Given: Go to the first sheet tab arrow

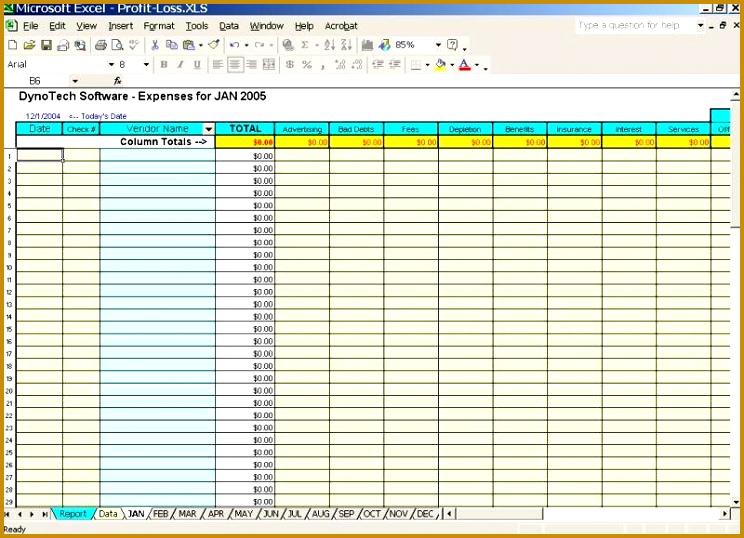Looking at the screenshot, I should (x=8, y=514).
